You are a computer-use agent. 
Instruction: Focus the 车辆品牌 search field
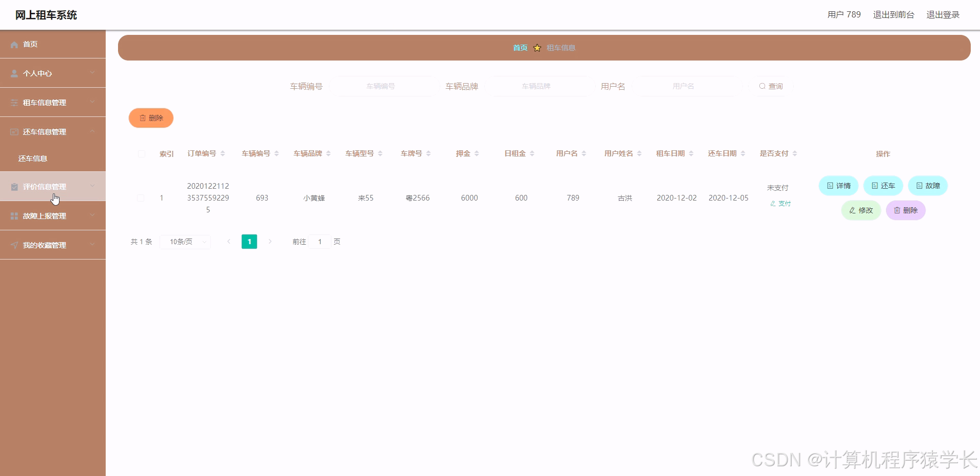pyautogui.click(x=536, y=86)
